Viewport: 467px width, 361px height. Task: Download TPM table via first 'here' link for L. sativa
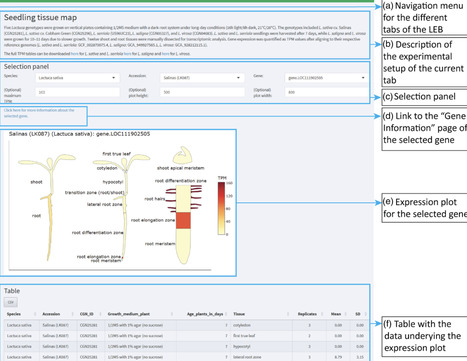click(x=74, y=53)
